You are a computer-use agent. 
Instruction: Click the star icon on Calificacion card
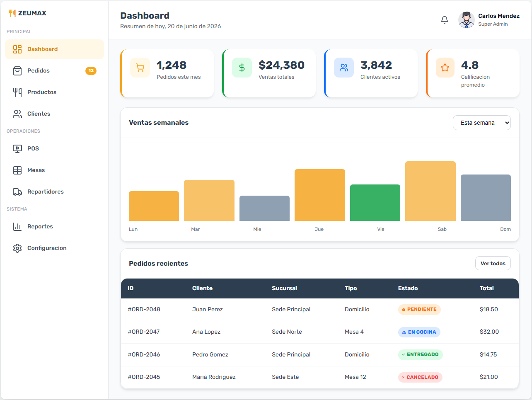(x=445, y=68)
